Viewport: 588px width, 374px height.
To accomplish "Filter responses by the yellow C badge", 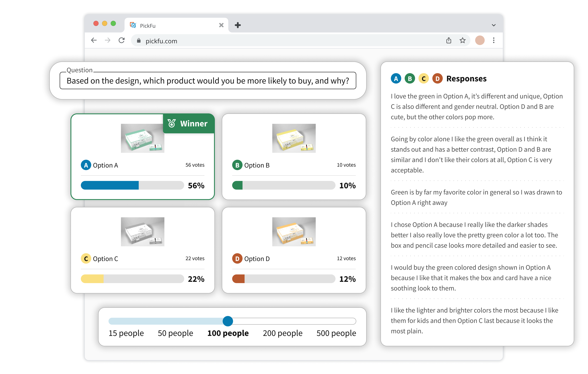I will pyautogui.click(x=424, y=79).
